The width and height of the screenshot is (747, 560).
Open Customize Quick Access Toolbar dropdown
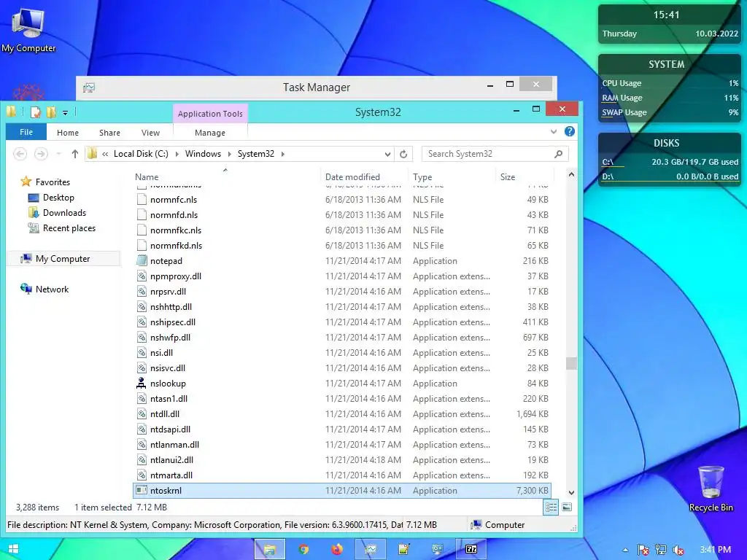click(65, 113)
